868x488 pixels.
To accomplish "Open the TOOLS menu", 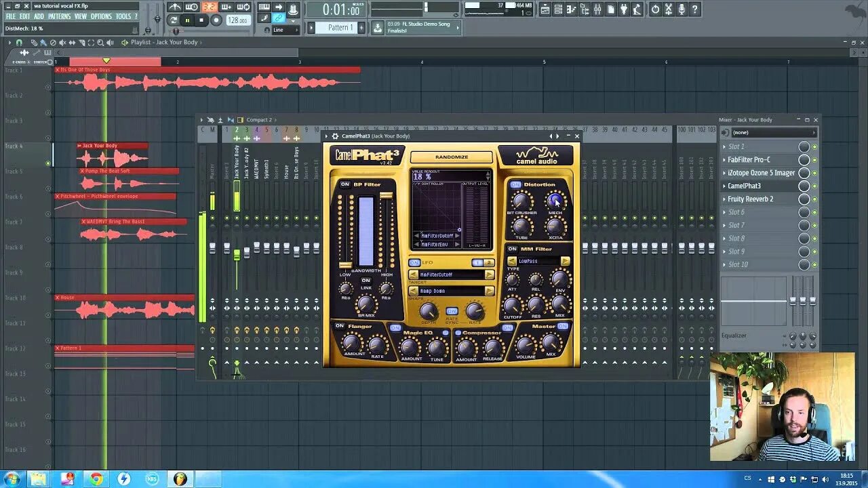I will [123, 16].
